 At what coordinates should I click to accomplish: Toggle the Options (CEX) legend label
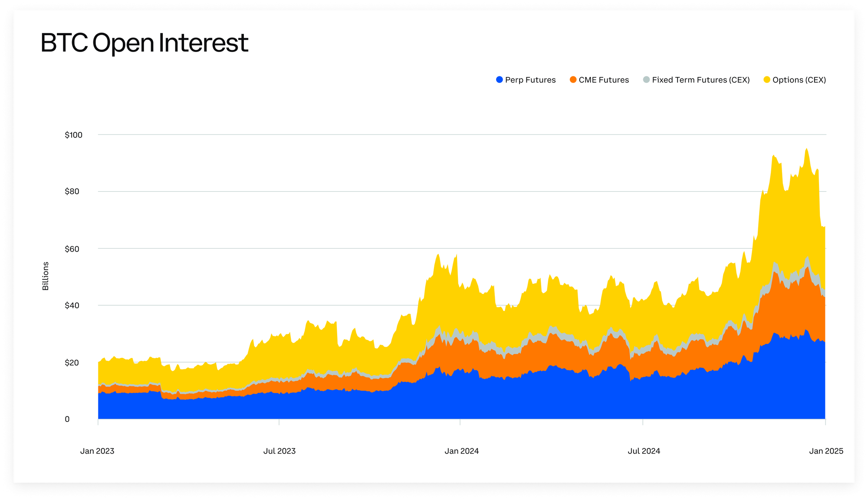(799, 80)
